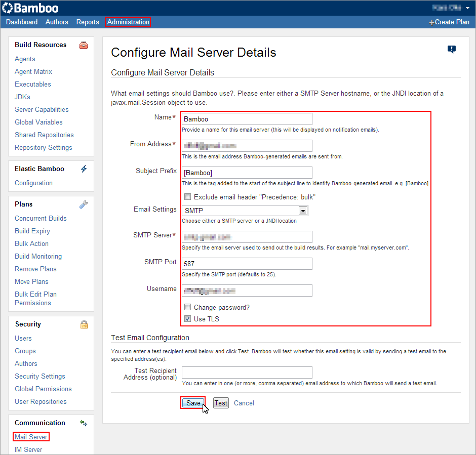Uncheck the Use TLS checkbox
The image size is (476, 455).
pos(187,319)
